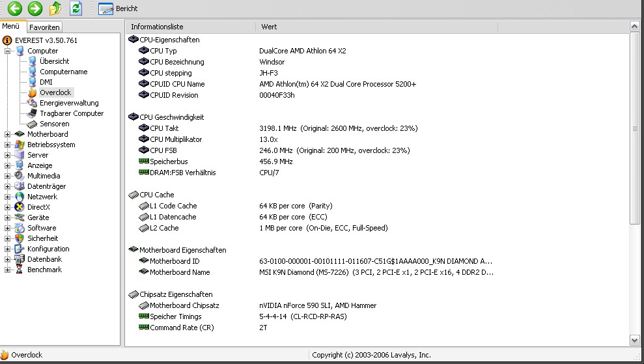This screenshot has width=644, height=364.
Task: Click the DirectX icon in the tree
Action: [20, 207]
